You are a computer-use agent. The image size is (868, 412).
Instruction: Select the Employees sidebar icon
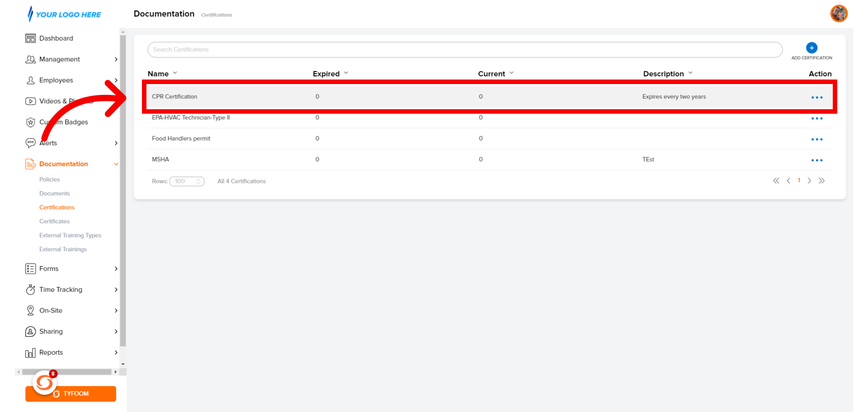click(30, 80)
